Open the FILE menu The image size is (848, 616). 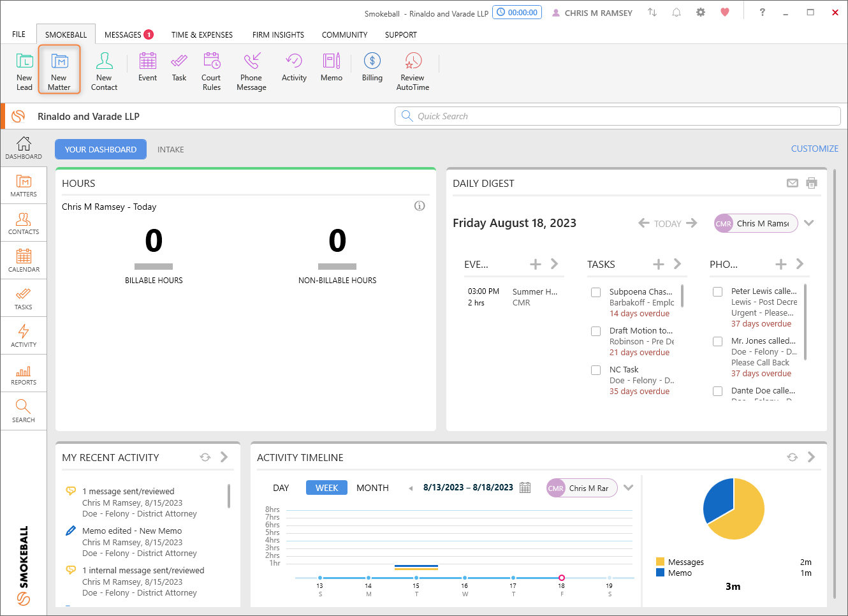click(x=19, y=34)
